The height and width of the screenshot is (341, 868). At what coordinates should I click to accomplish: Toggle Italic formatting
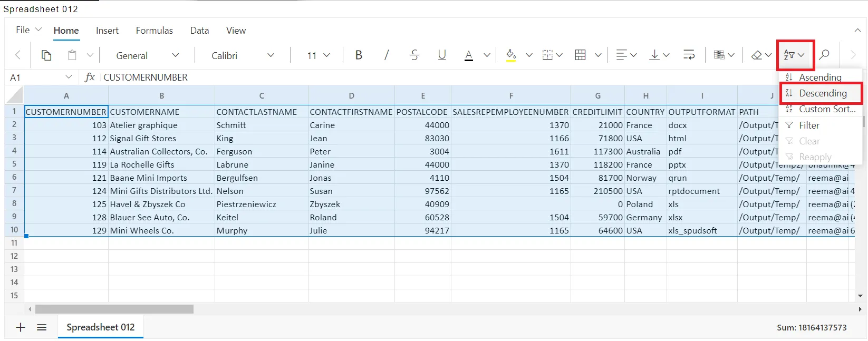tap(387, 55)
